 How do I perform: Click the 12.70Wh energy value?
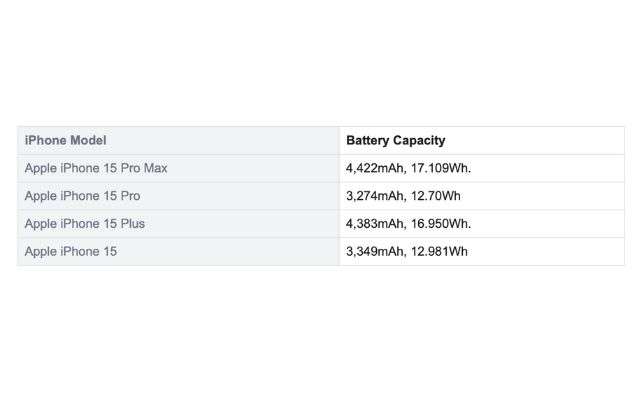[436, 196]
